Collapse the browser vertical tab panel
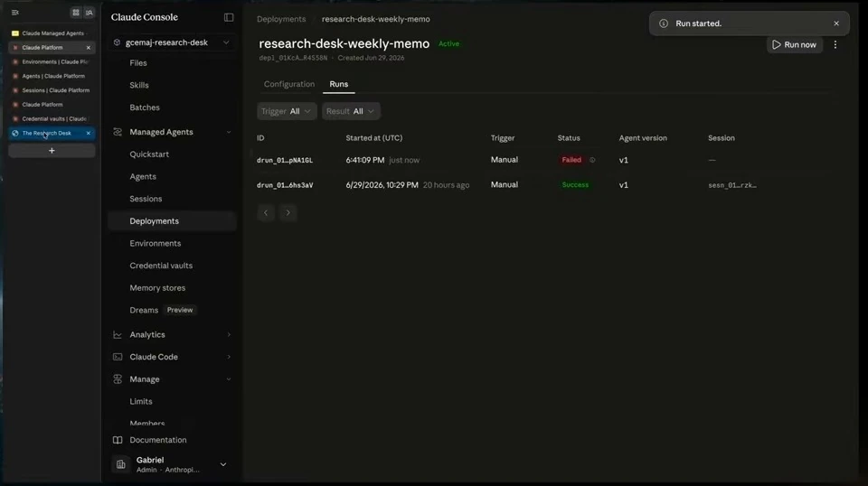The height and width of the screenshot is (486, 868). [x=15, y=12]
